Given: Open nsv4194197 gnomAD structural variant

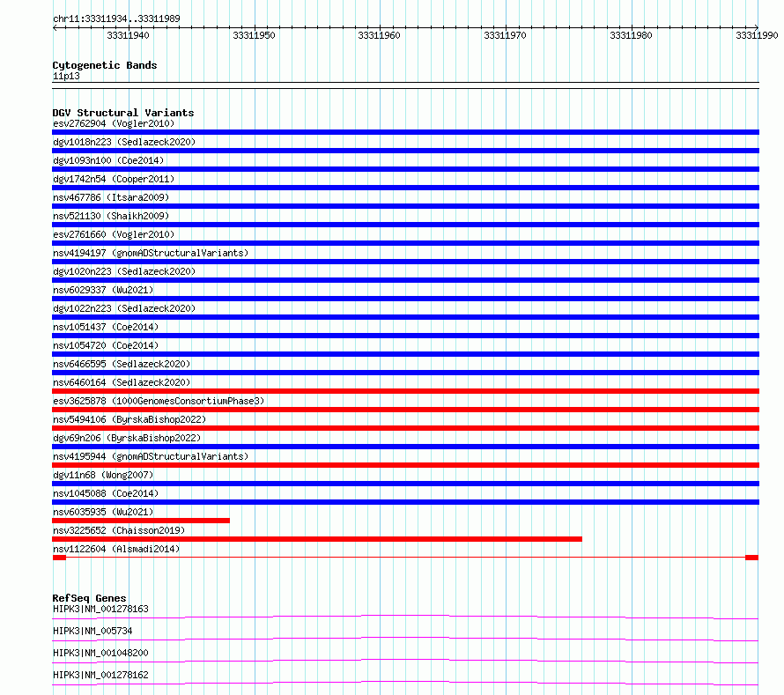Looking at the screenshot, I should tap(151, 253).
